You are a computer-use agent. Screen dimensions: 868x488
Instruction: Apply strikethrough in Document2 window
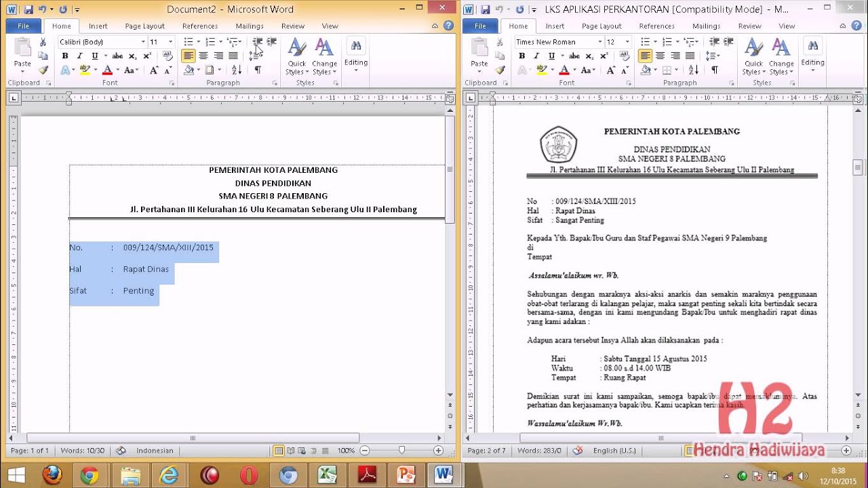point(117,56)
